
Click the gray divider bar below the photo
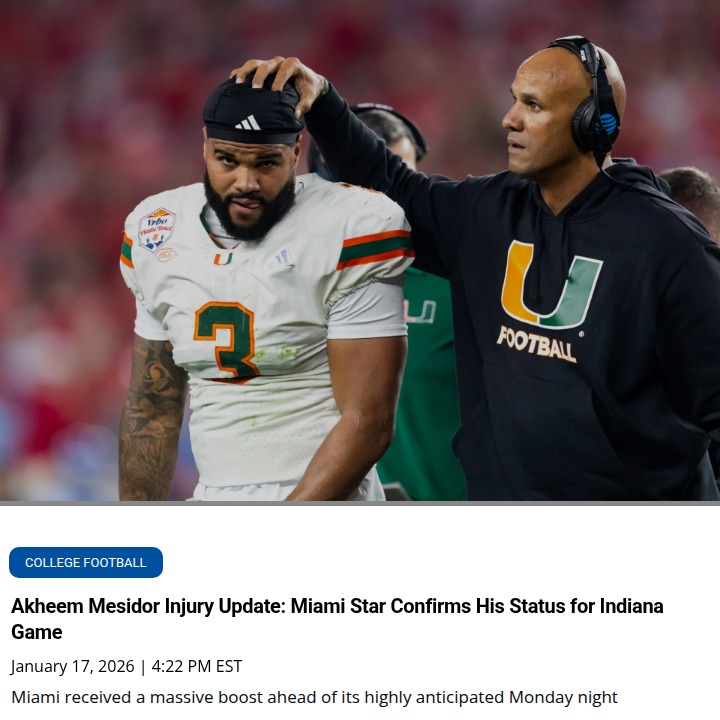(x=360, y=503)
